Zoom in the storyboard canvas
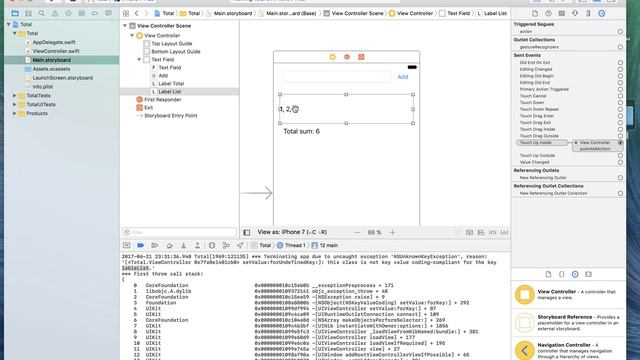The width and height of the screenshot is (640, 360). (x=392, y=233)
